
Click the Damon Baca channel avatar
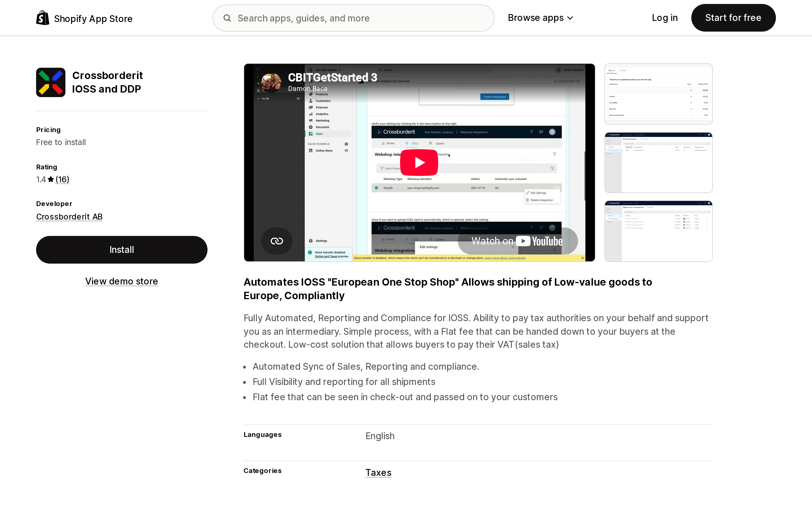pos(271,83)
